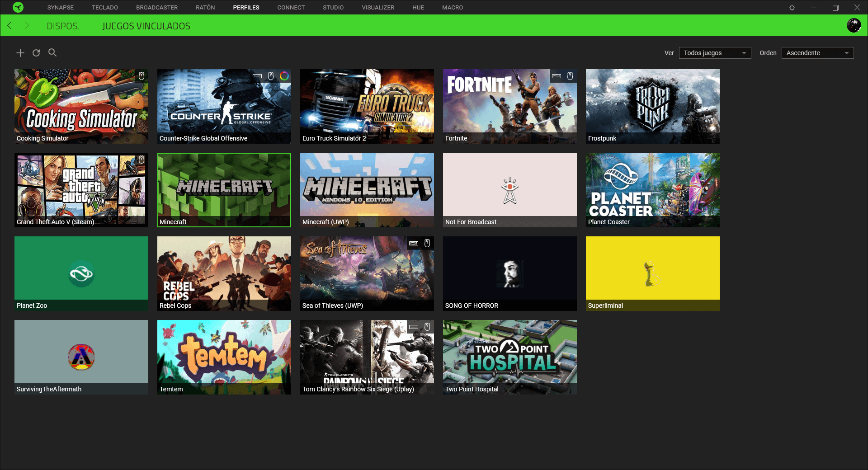Image resolution: width=868 pixels, height=470 pixels.
Task: Open the CONNECT tab
Action: coord(291,8)
